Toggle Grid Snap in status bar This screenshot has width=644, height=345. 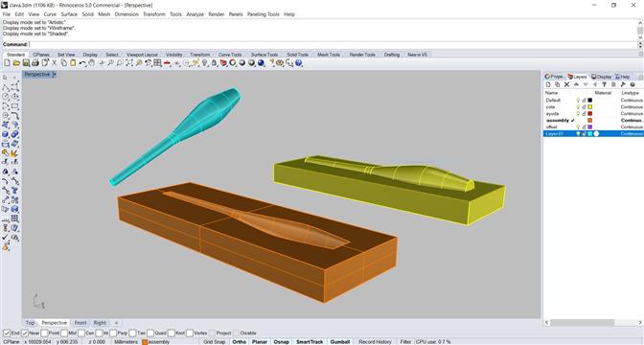pyautogui.click(x=214, y=342)
